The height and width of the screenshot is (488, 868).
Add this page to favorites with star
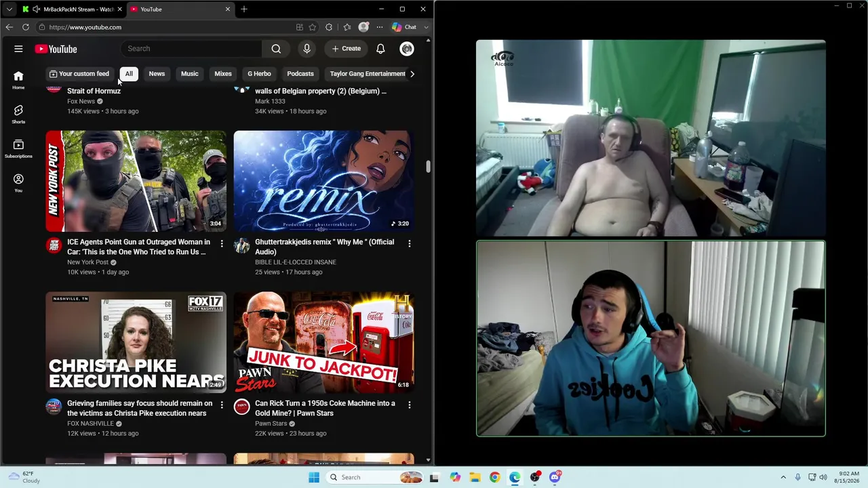tap(313, 27)
